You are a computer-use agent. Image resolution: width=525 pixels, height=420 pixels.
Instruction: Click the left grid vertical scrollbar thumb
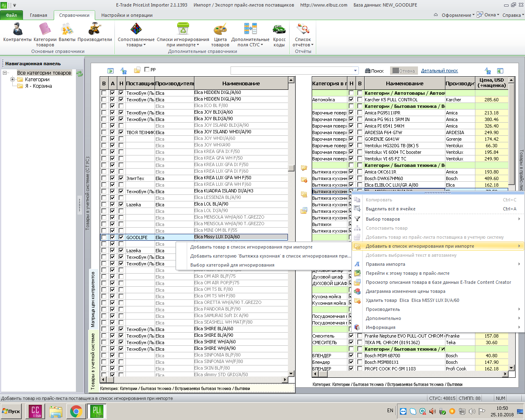point(291,168)
